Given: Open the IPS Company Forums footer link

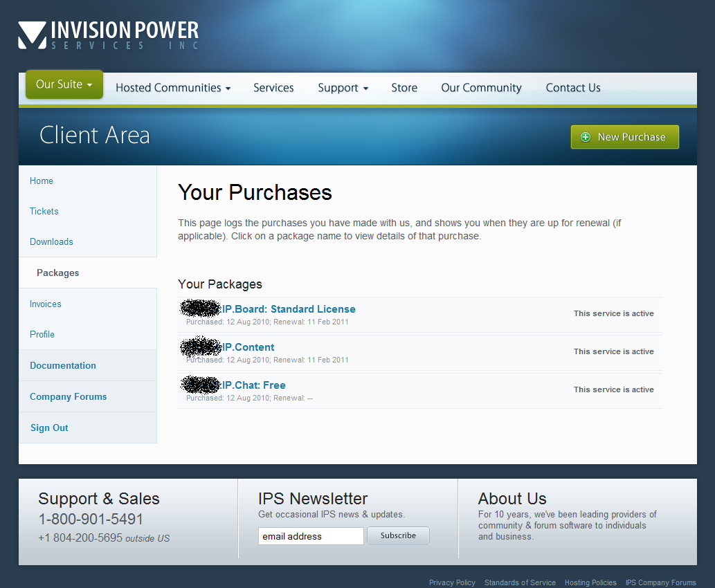Looking at the screenshot, I should [x=661, y=582].
